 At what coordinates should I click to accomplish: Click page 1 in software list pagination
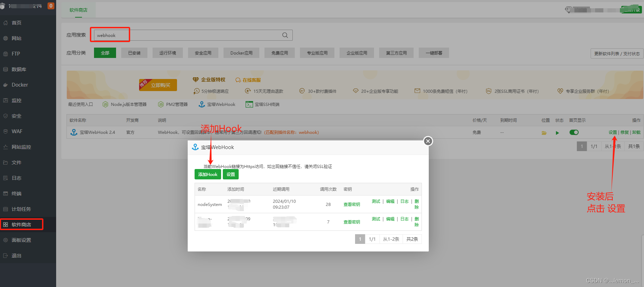tap(582, 146)
